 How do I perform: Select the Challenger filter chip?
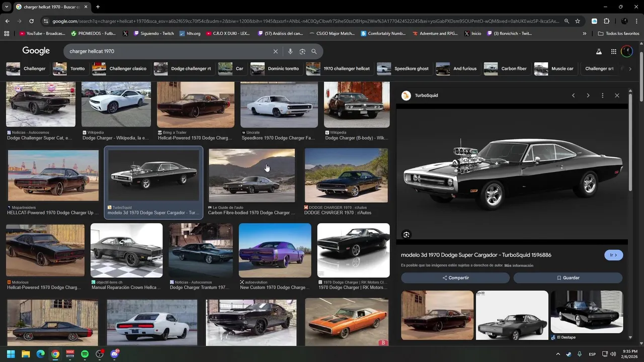tap(27, 68)
